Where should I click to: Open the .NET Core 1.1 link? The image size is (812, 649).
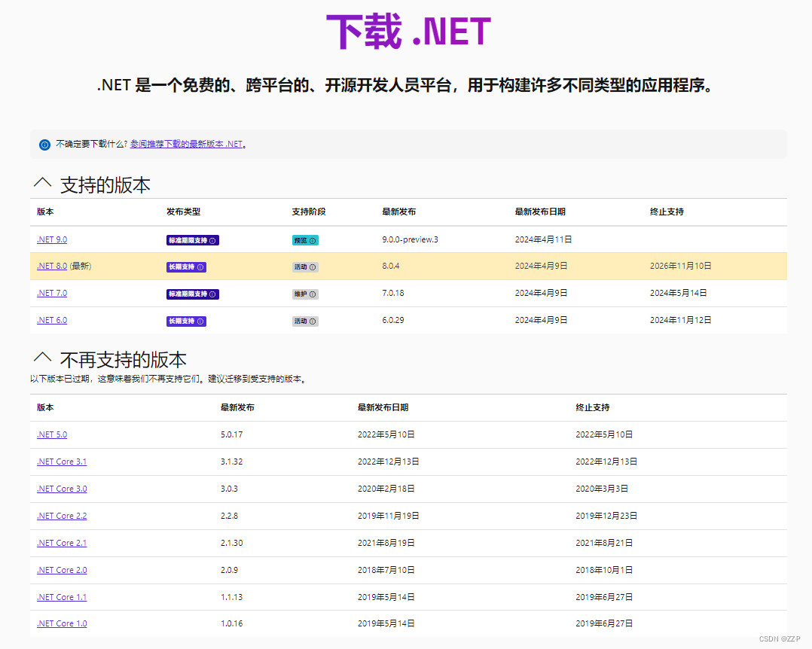(x=62, y=597)
